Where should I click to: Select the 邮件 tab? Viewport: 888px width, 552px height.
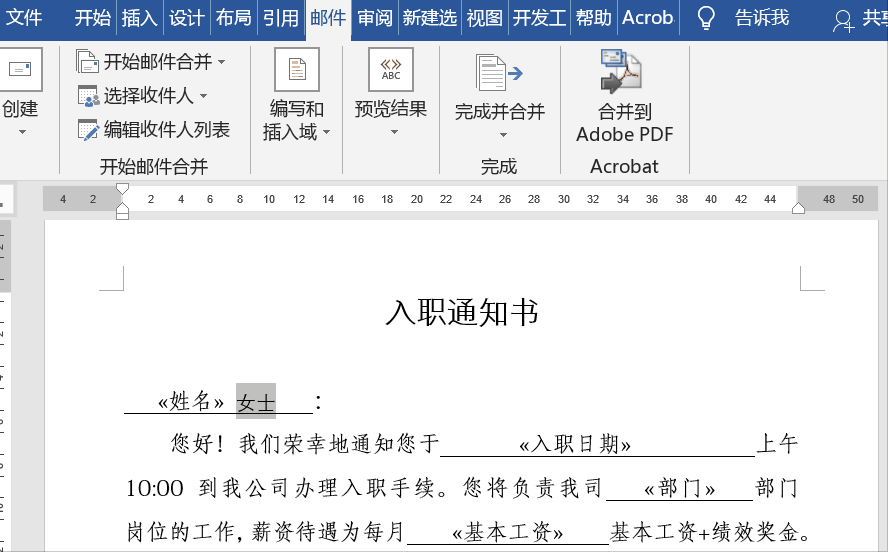pos(328,18)
